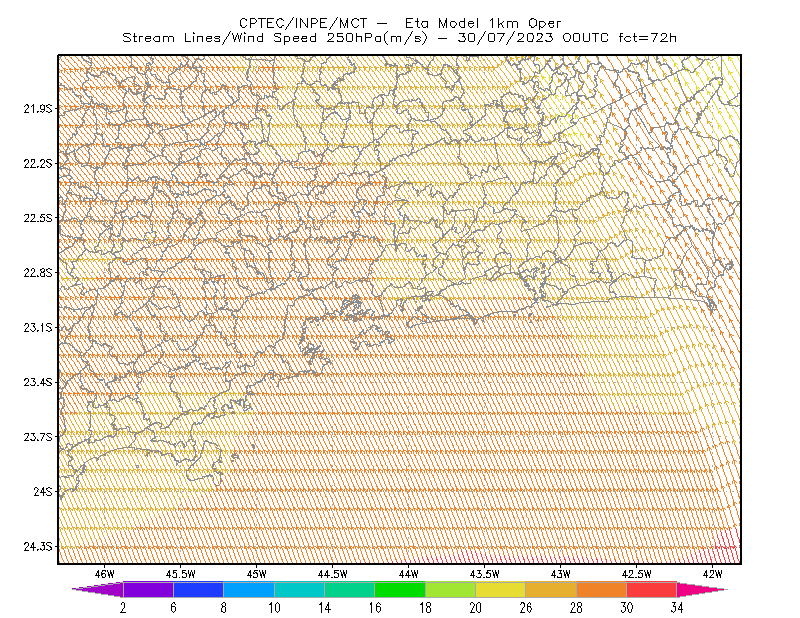The width and height of the screenshot is (800, 618).
Task: Pick the yellow-green legend swatch
Action: coord(451,589)
